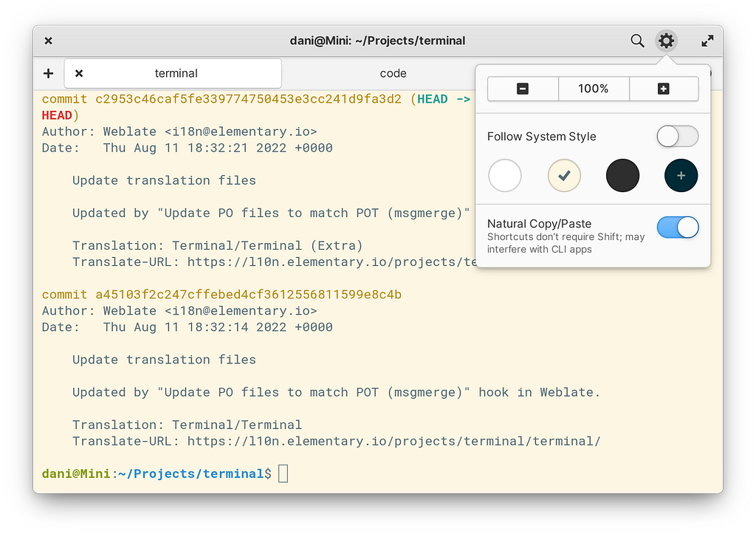756x534 pixels.
Task: Click the settings gear icon
Action: (666, 41)
